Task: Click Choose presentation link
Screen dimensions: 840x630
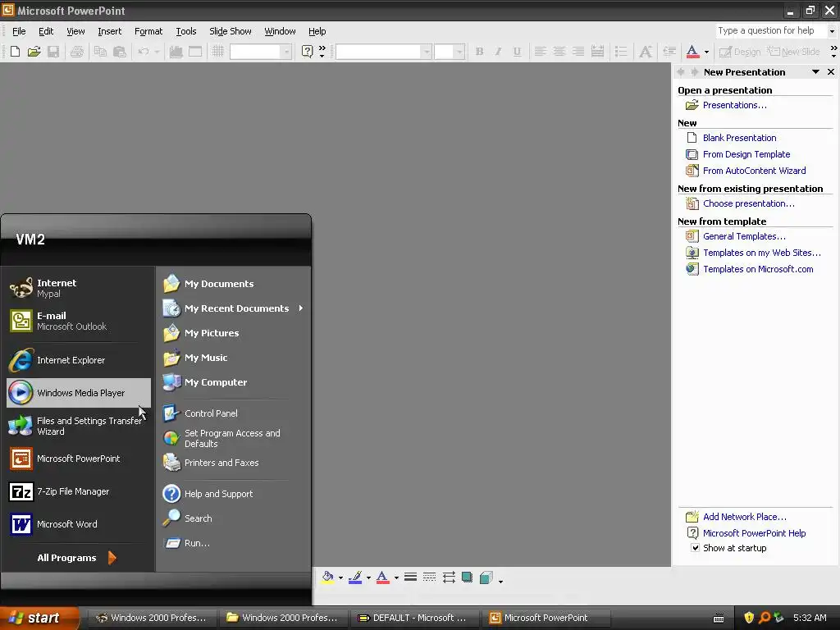Action: 748,203
